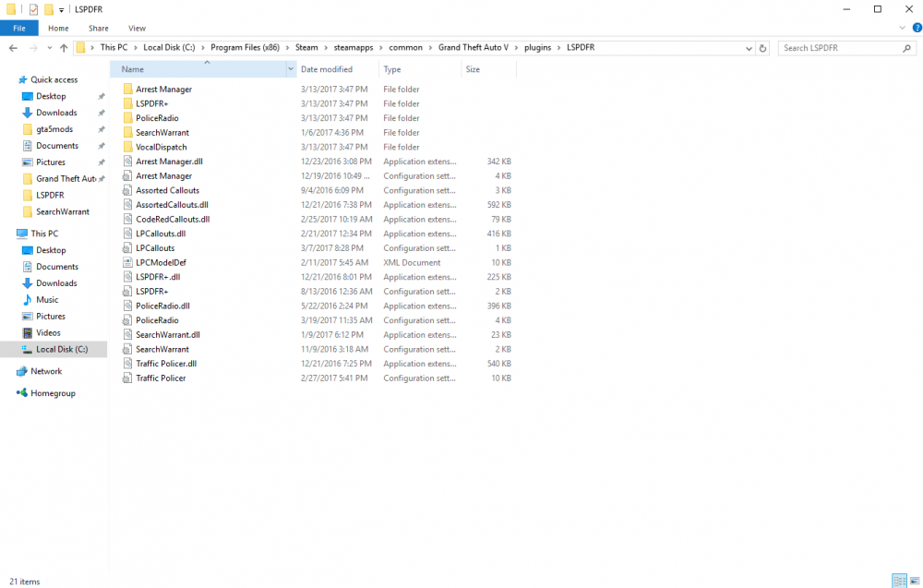Select Network in navigation pane
The height and width of the screenshot is (588, 923).
46,371
